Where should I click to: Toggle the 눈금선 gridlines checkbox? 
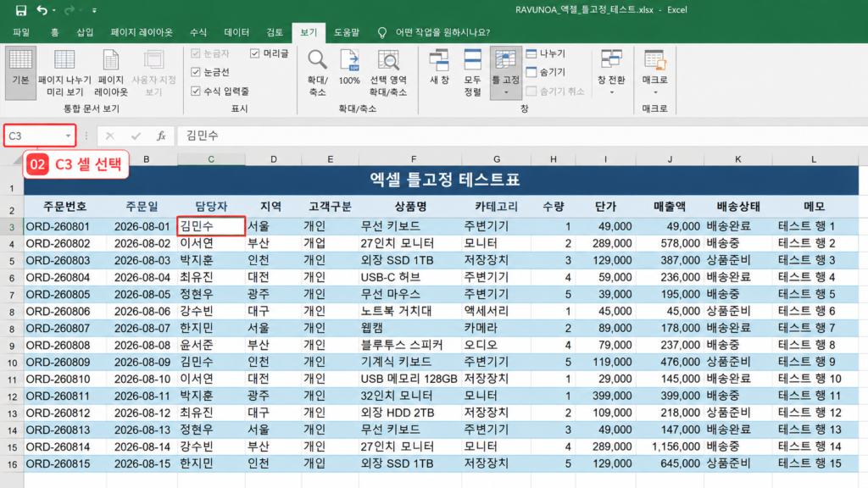[x=196, y=72]
